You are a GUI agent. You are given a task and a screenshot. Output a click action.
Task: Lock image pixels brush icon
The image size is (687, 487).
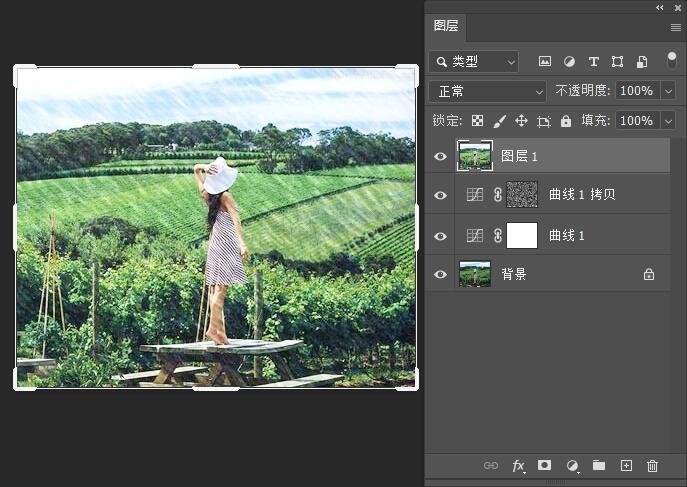click(x=499, y=121)
